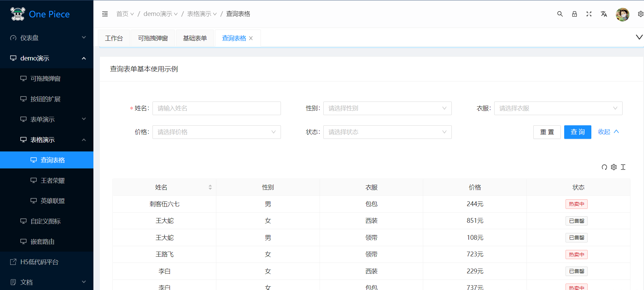Screen dimensions: 644x290
Task: Open the language translation switcher
Action: [x=604, y=14]
